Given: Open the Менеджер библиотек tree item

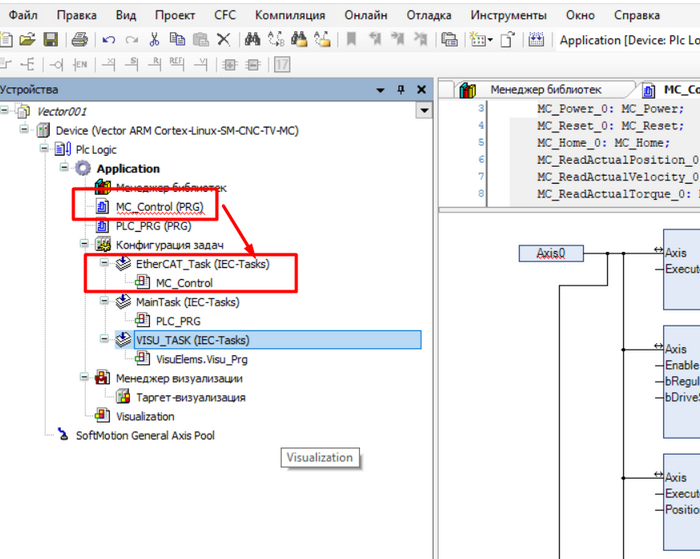Looking at the screenshot, I should [x=170, y=187].
